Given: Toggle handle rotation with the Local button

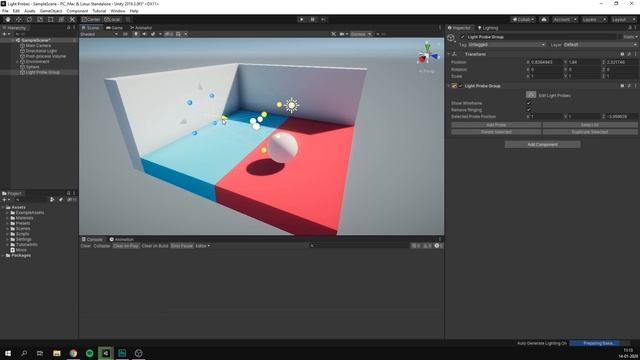Looking at the screenshot, I should tap(112, 19).
